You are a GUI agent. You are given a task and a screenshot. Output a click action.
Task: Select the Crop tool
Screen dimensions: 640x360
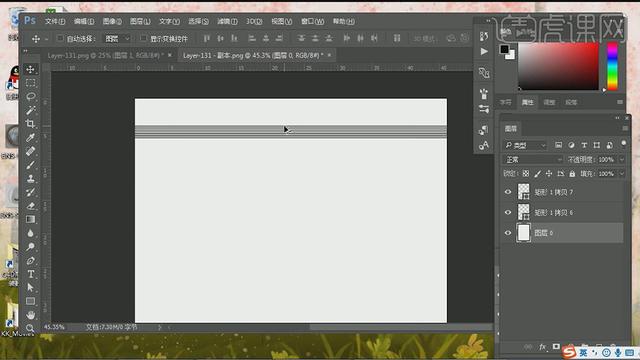pos(31,124)
